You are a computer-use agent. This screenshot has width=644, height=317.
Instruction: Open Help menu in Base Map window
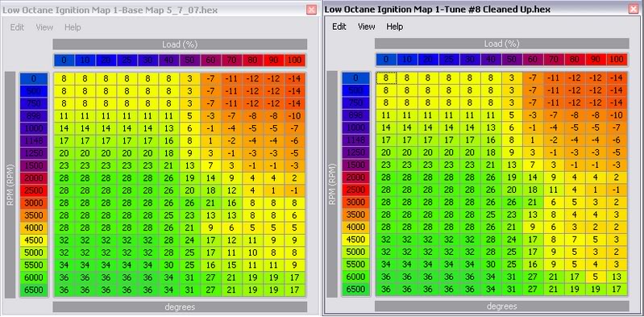pos(73,27)
